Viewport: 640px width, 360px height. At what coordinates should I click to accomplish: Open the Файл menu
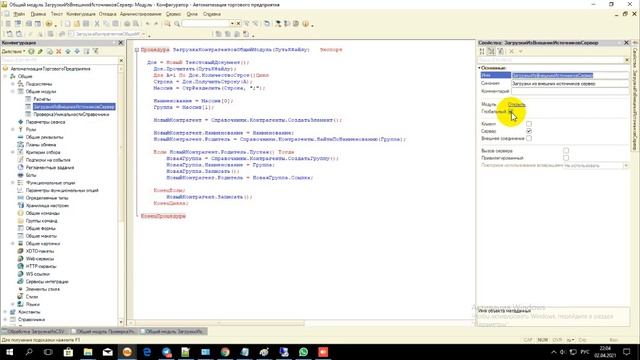click(19, 14)
